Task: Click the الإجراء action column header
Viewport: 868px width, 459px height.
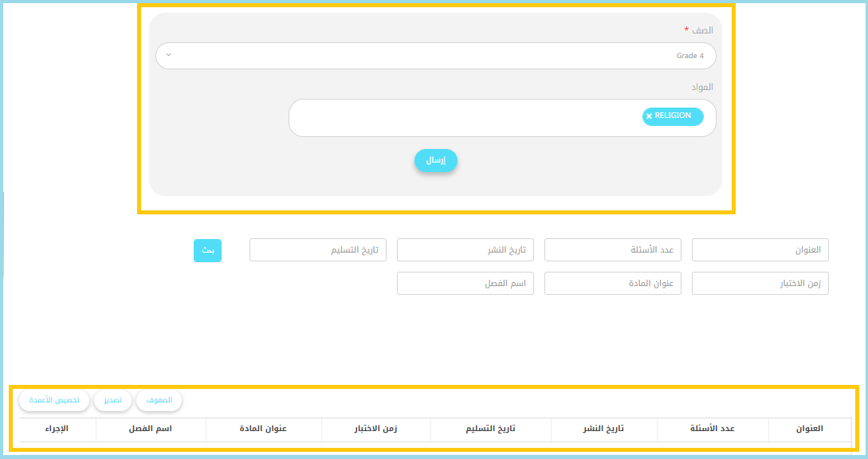Action: (57, 429)
